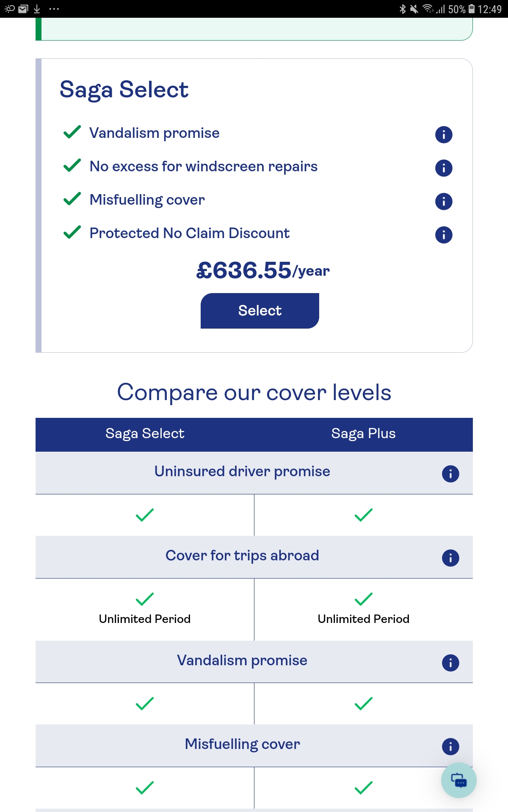Tap the Saga Select column header
The width and height of the screenshot is (508, 812).
click(x=145, y=433)
